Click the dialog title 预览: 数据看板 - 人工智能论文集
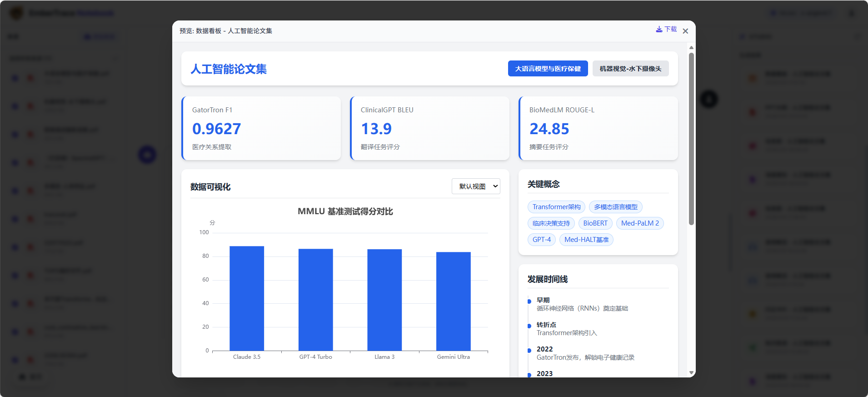This screenshot has height=397, width=868. [x=226, y=31]
